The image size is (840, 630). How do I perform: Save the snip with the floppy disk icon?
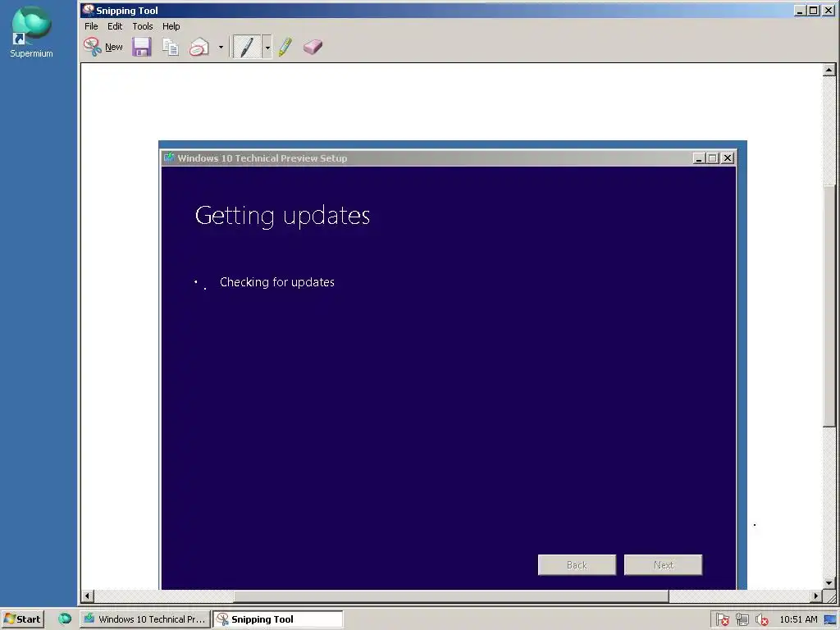142,47
